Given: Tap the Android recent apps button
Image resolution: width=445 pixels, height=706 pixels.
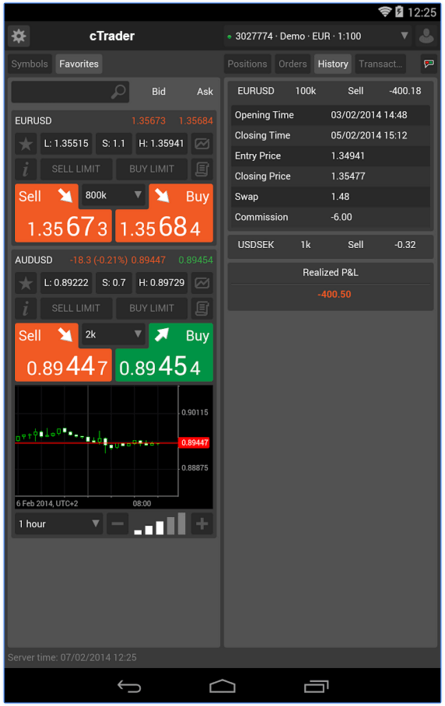Looking at the screenshot, I should tap(316, 686).
